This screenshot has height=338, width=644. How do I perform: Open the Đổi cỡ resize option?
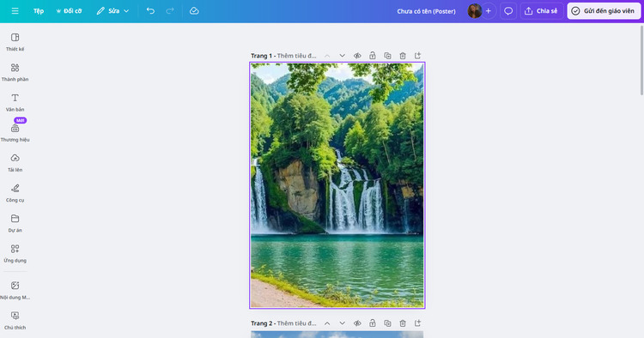click(x=69, y=11)
